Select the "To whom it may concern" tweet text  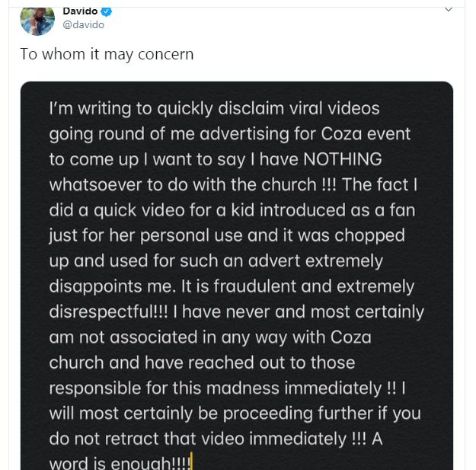107,54
